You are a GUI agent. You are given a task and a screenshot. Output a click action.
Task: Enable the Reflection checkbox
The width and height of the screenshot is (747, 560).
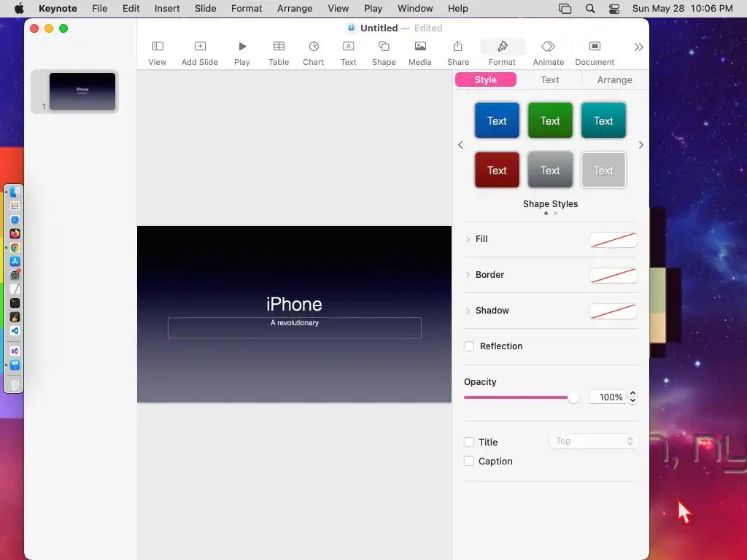(x=469, y=346)
